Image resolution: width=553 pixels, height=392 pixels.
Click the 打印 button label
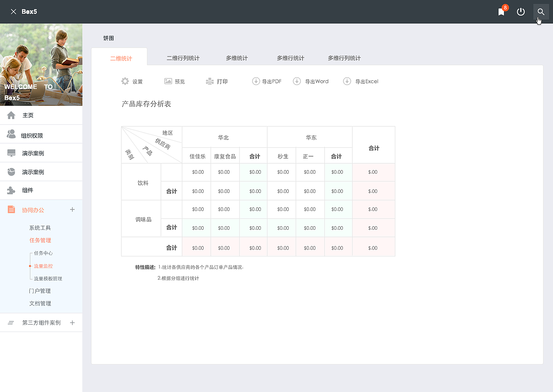[222, 82]
